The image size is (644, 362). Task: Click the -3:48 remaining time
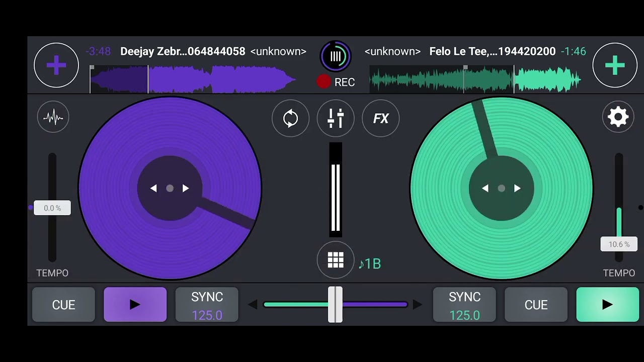[x=98, y=51]
